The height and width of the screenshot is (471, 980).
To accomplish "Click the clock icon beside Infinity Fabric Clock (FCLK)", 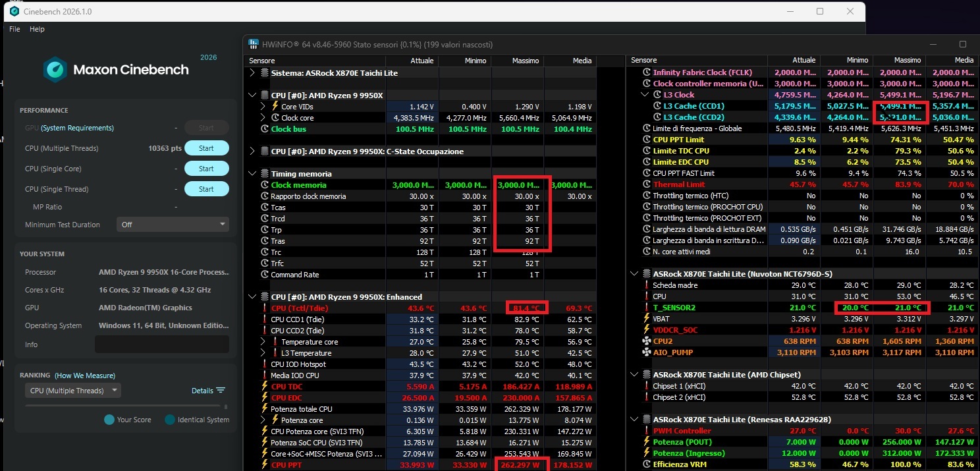I will point(646,72).
